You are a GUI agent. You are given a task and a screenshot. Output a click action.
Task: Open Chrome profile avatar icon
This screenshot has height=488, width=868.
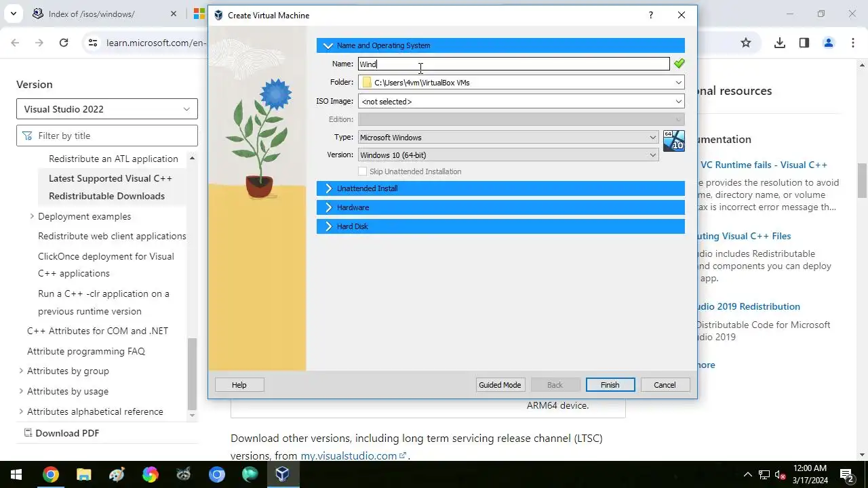point(829,43)
